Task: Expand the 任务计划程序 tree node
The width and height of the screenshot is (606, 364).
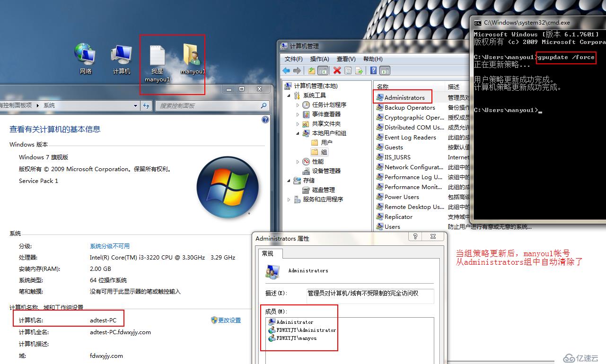Action: pyautogui.click(x=298, y=105)
